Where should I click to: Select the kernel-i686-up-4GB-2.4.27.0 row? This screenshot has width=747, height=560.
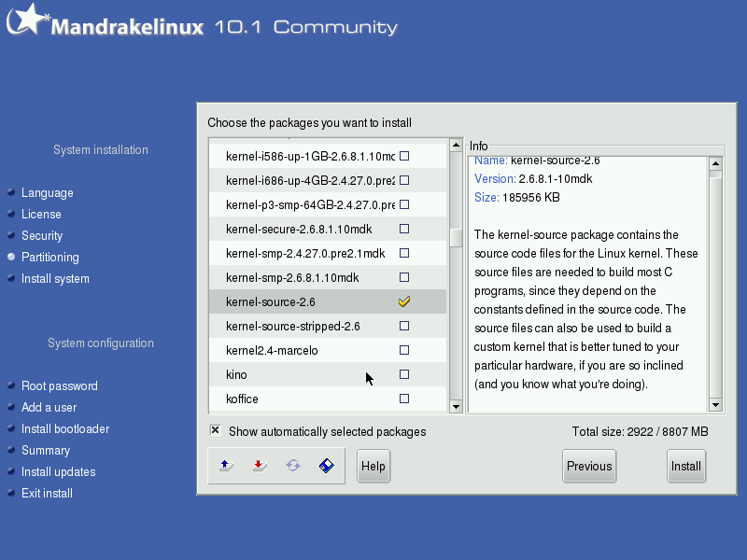tap(328, 180)
